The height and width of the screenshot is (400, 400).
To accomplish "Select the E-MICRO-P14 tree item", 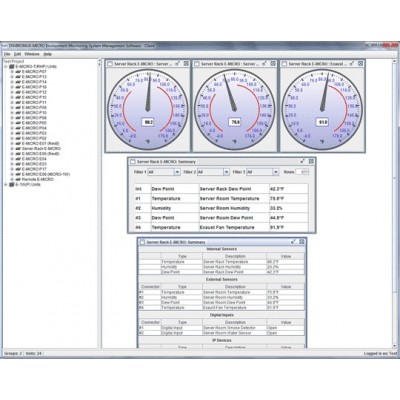I will (x=34, y=82).
